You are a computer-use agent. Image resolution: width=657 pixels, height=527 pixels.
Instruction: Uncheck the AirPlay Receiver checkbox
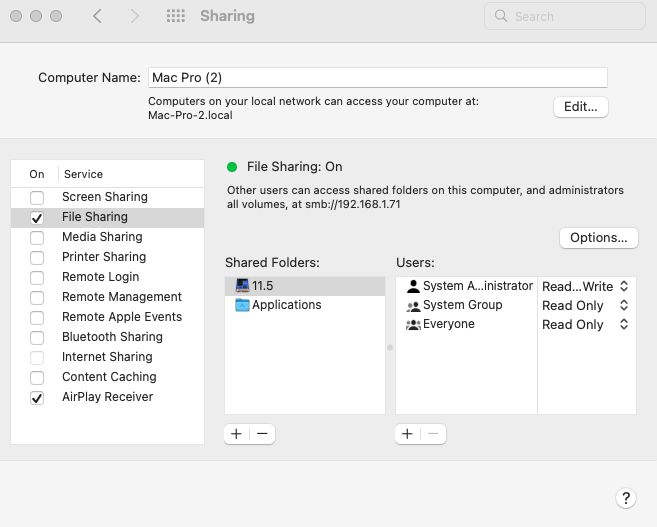(x=37, y=397)
